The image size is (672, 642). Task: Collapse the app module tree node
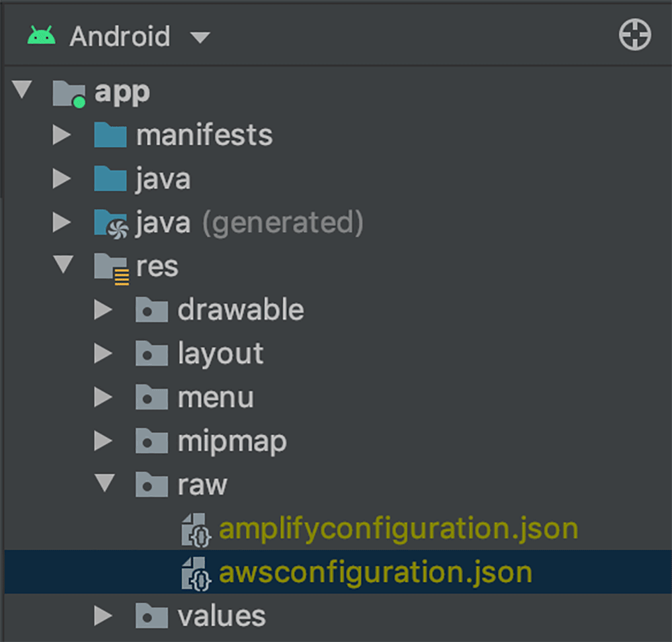pos(22,89)
